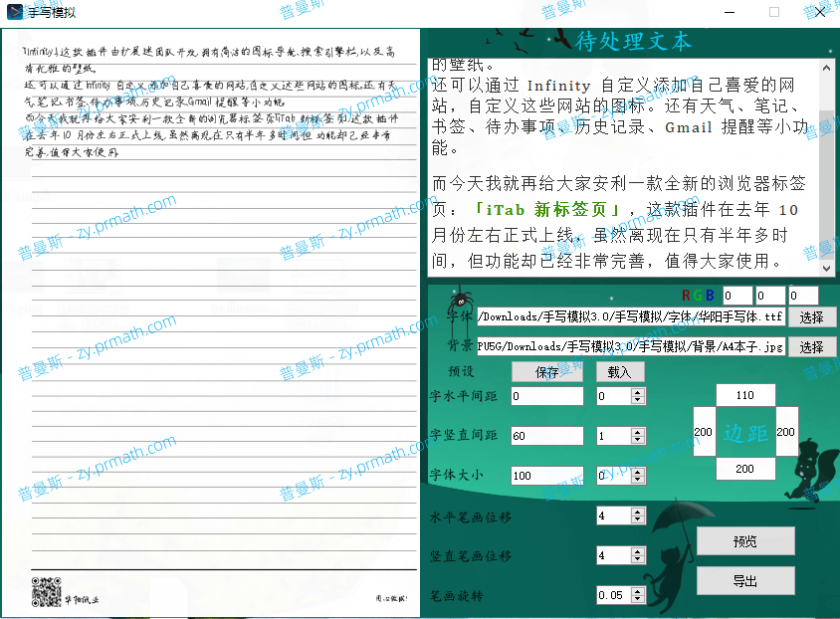Click 选择 to choose a font file
This screenshot has height=619, width=840.
(812, 317)
